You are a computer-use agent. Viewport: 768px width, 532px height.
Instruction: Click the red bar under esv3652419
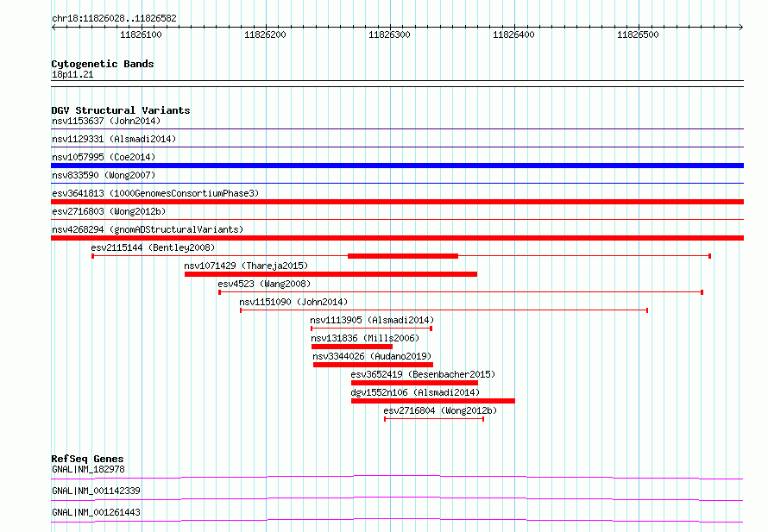pyautogui.click(x=414, y=383)
